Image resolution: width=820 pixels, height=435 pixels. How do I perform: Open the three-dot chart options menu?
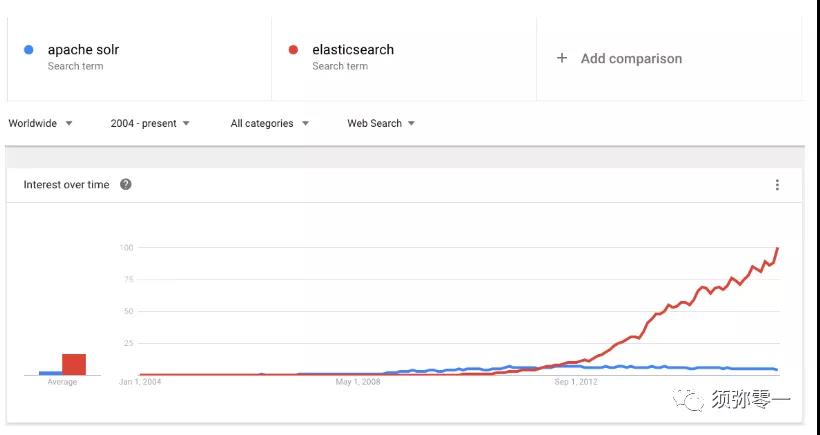tap(777, 185)
